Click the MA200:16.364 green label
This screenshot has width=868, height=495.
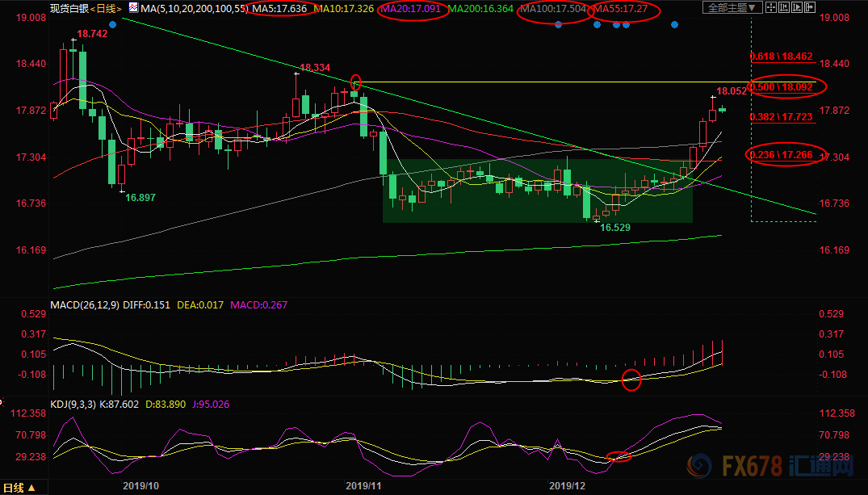[484, 9]
